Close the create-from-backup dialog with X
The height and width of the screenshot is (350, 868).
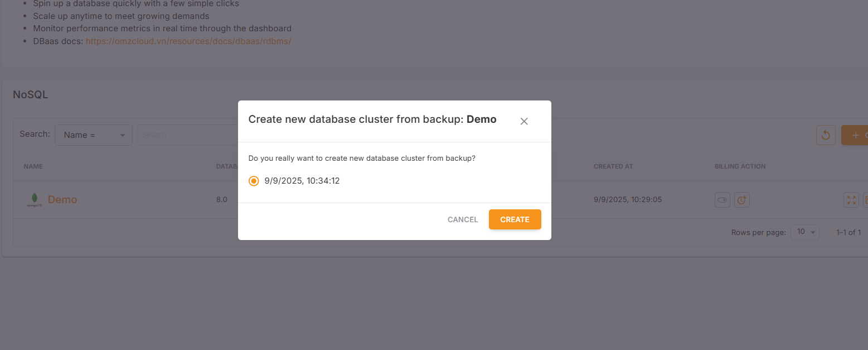pos(523,121)
